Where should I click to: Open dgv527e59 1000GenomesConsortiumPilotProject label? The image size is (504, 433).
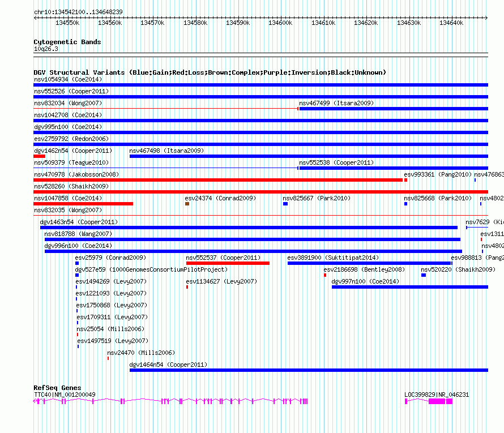(x=151, y=269)
